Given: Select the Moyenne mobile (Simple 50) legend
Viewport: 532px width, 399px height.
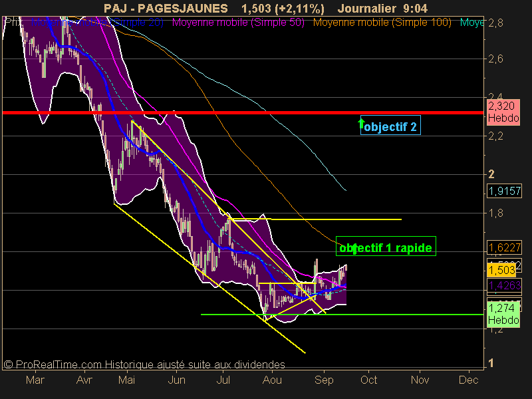Looking at the screenshot, I should pos(238,23).
